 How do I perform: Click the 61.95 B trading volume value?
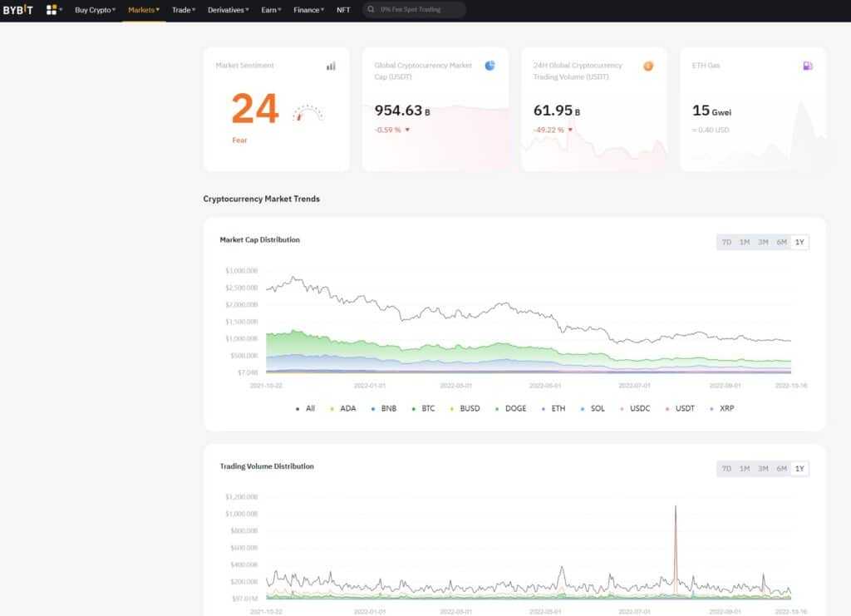(x=557, y=111)
